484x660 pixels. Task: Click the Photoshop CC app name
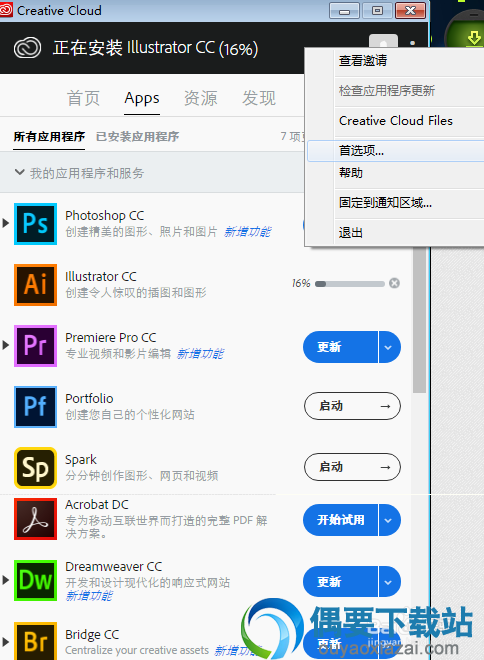[x=104, y=216]
